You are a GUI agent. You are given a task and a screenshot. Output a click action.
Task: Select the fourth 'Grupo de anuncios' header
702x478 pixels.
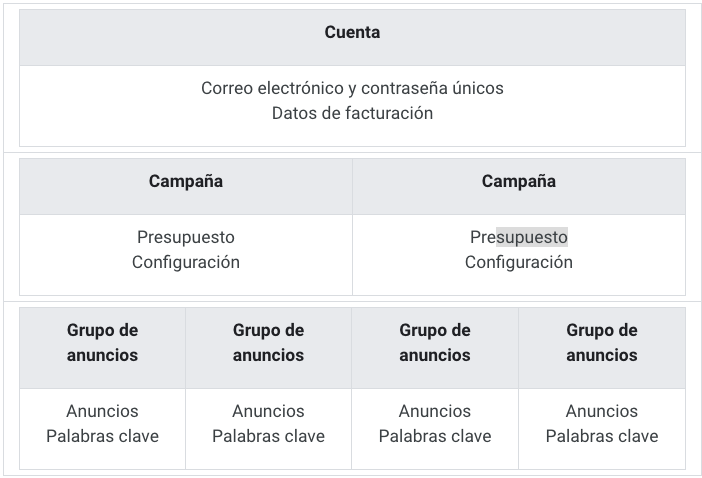[602, 342]
